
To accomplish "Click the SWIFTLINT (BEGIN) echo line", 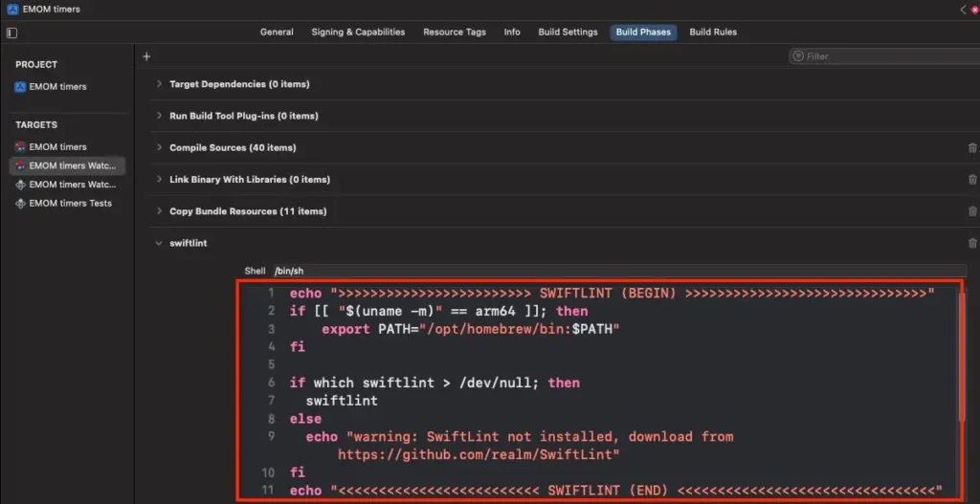I will (612, 293).
